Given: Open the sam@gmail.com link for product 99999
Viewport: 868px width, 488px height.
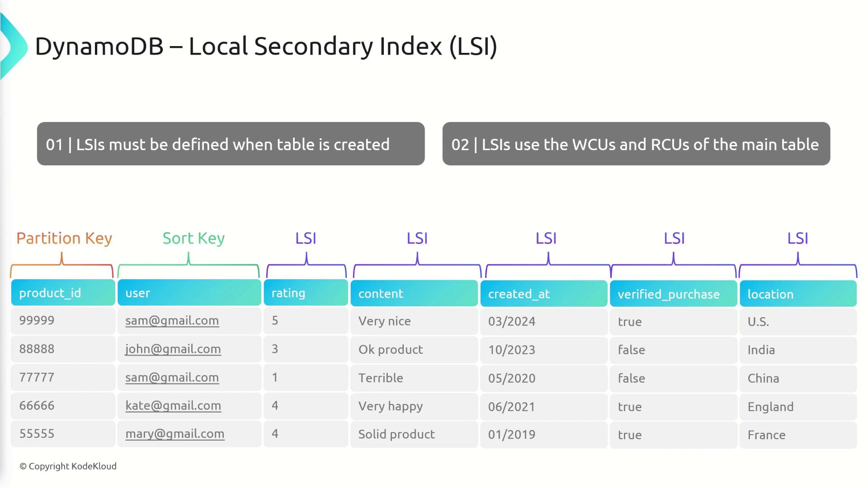Looking at the screenshot, I should point(172,321).
